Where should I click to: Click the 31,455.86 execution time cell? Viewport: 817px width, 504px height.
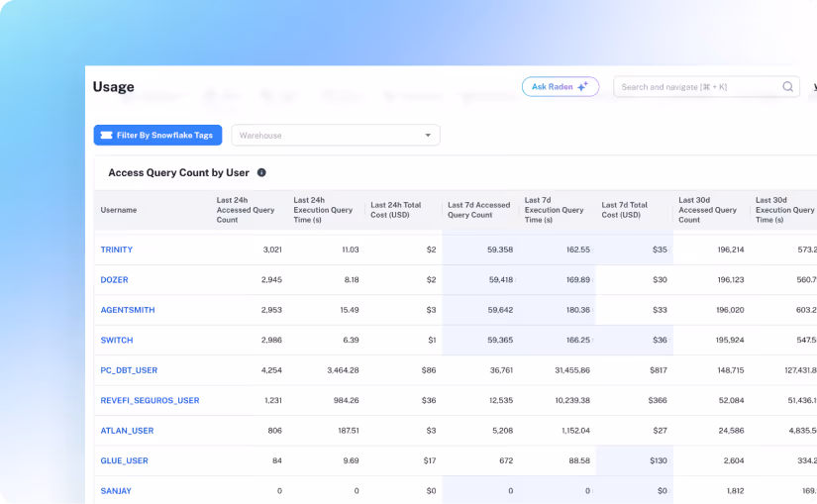[572, 370]
